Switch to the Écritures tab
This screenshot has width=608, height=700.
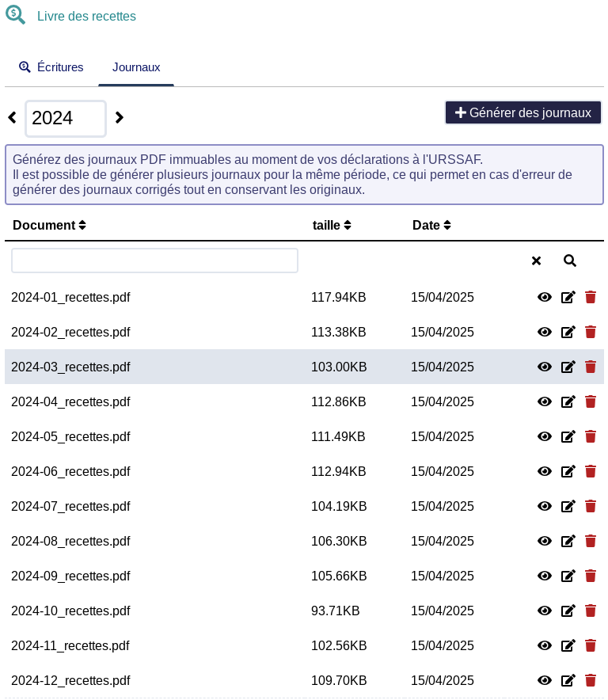(51, 67)
